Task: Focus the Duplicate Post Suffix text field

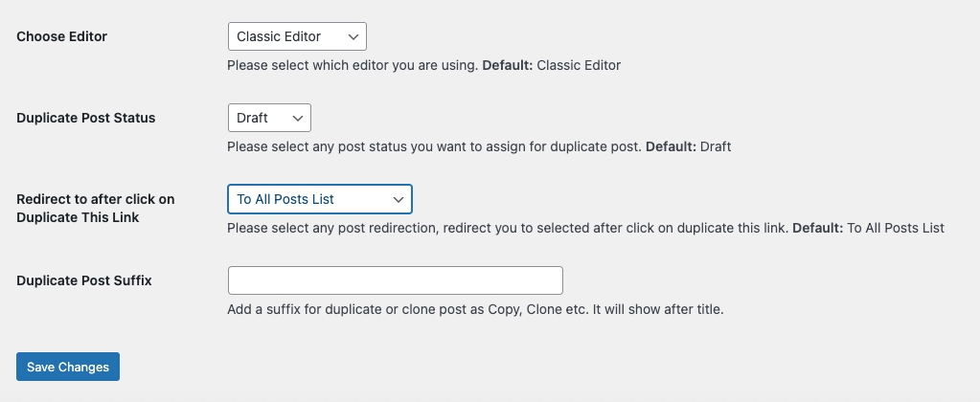Action: click(x=395, y=280)
